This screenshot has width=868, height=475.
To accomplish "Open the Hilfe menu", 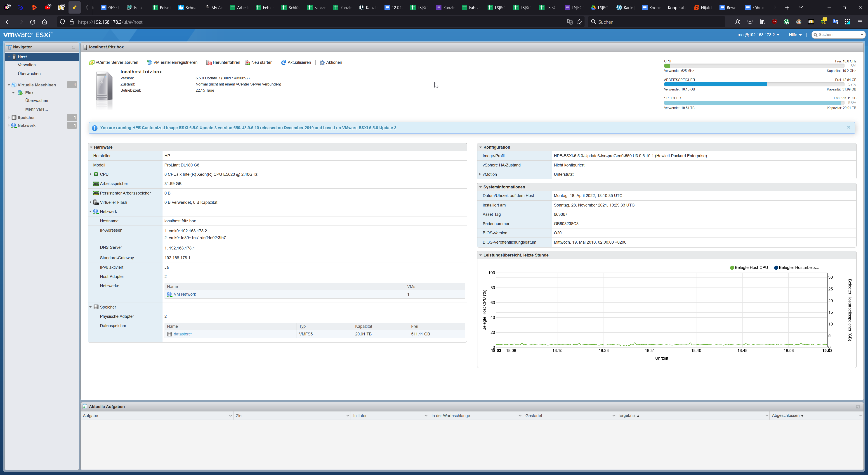I will tap(795, 35).
